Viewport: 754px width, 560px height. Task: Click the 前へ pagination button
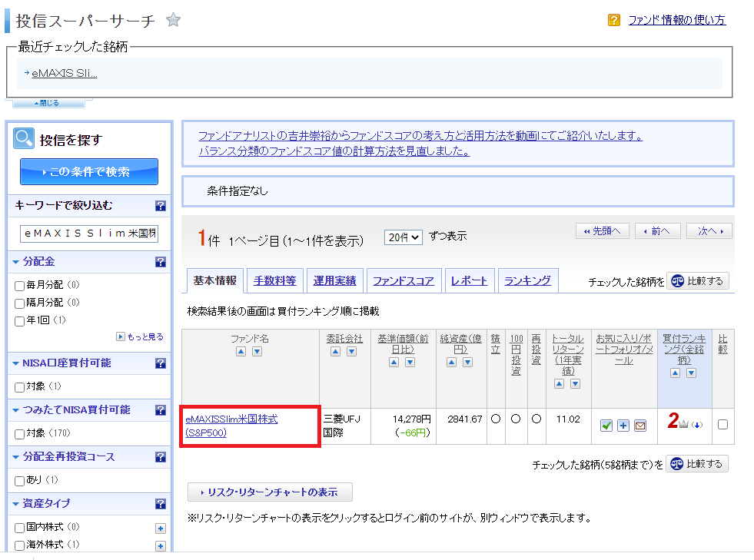point(657,231)
